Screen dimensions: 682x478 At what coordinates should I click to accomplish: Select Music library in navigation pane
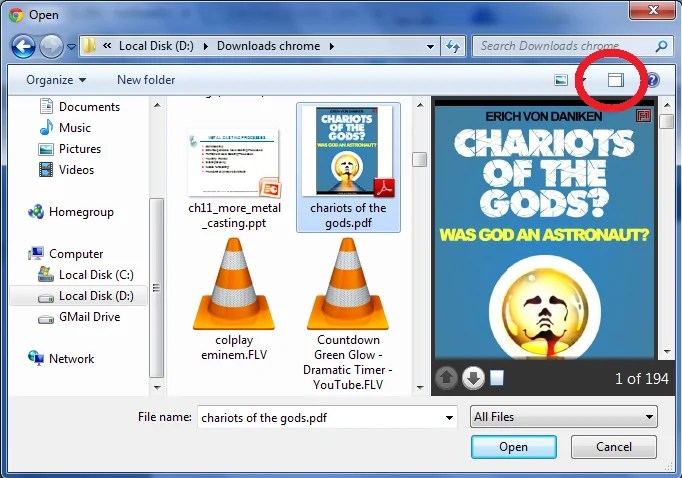click(x=65, y=128)
